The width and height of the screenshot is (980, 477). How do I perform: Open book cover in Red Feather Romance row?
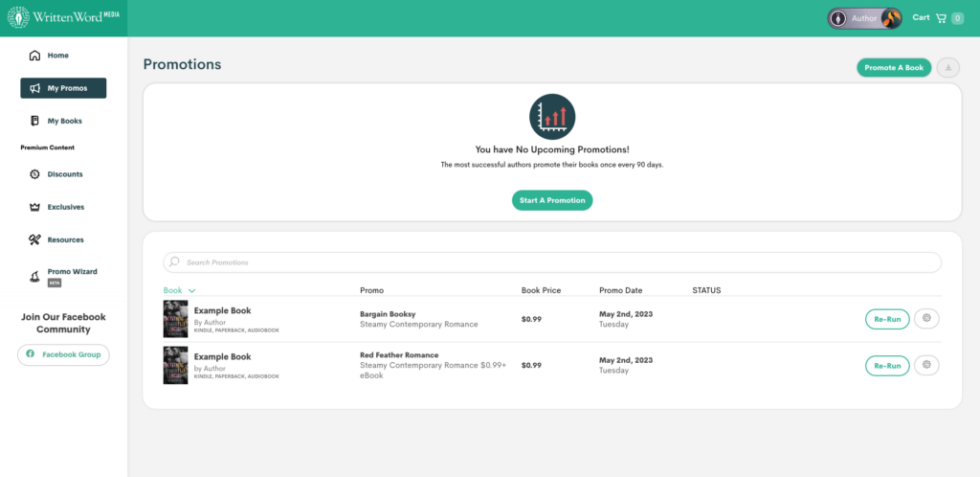point(176,365)
